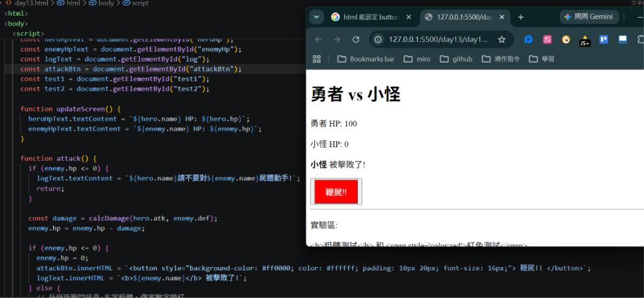
Task: Click the 'enemy.hp = 0;' line
Action: [x=62, y=258]
